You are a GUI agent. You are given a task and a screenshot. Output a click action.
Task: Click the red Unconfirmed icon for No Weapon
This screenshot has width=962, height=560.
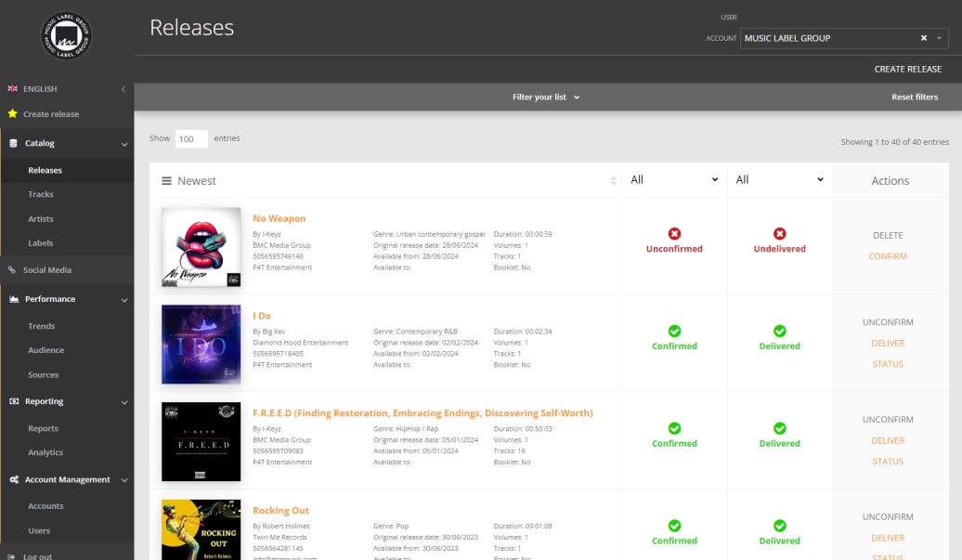click(674, 234)
